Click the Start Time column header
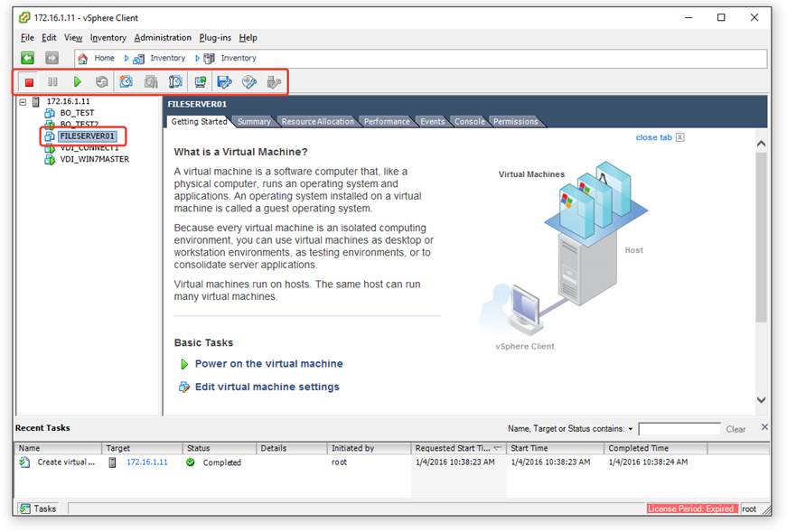 click(x=555, y=448)
